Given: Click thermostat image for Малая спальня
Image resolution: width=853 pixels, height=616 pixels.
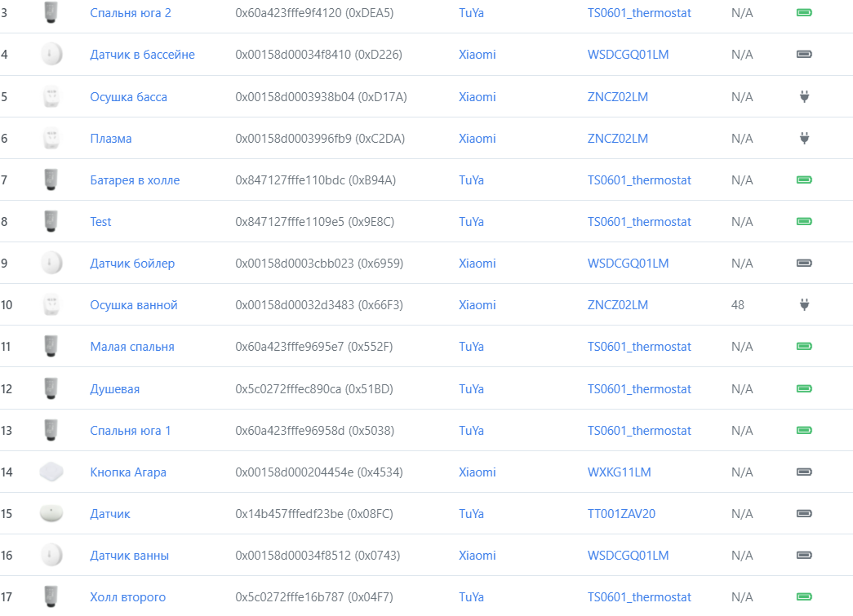Looking at the screenshot, I should (x=51, y=346).
